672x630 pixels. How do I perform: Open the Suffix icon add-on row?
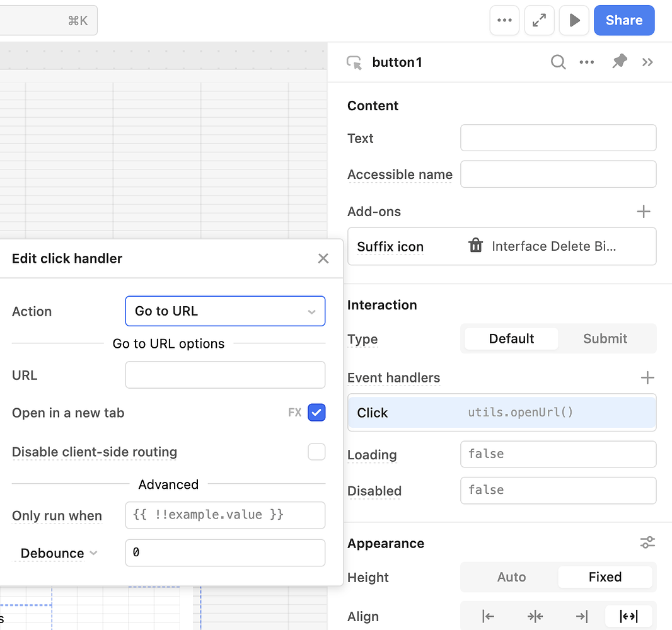(502, 246)
